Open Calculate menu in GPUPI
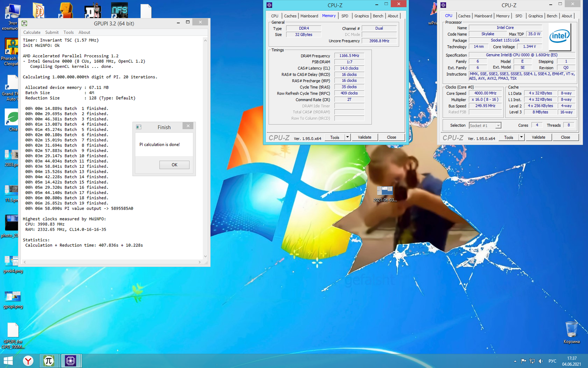The width and height of the screenshot is (588, 368). coord(32,32)
